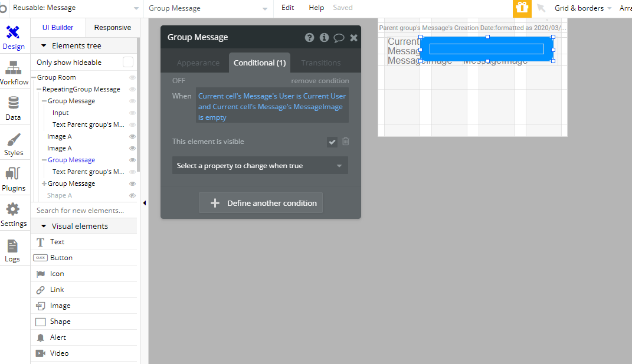
Task: Open comments via speech bubble icon
Action: (x=339, y=38)
